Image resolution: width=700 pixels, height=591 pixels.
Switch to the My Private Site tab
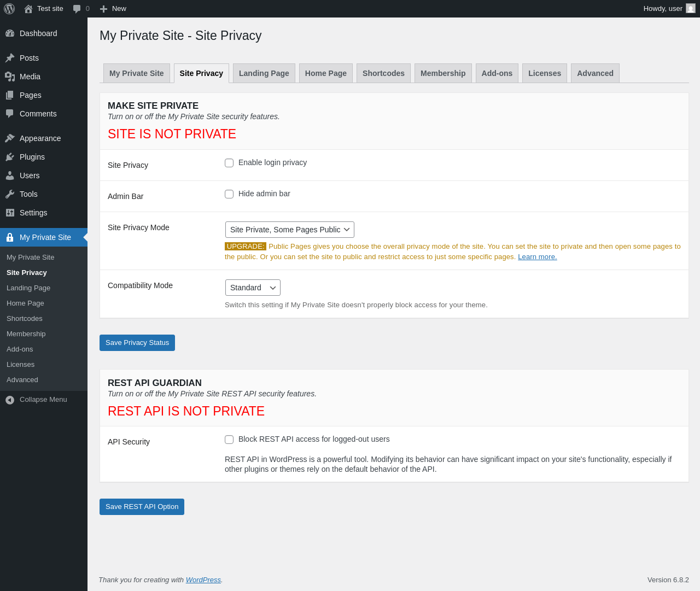tap(137, 73)
